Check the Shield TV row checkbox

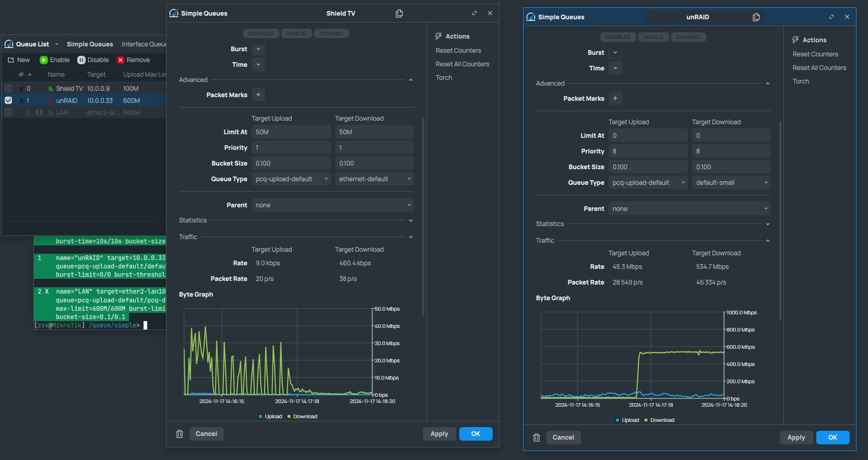coord(8,88)
